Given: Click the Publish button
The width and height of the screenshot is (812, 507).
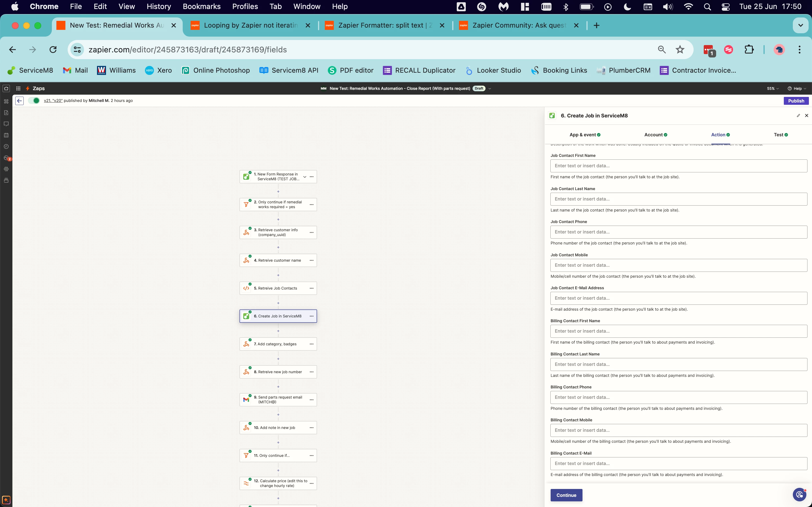Looking at the screenshot, I should pyautogui.click(x=796, y=101).
